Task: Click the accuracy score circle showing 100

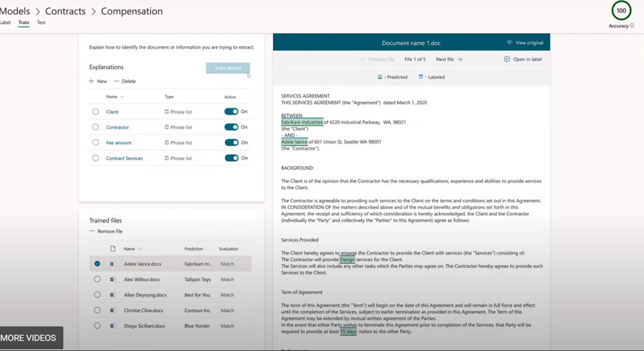Action: pos(621,11)
